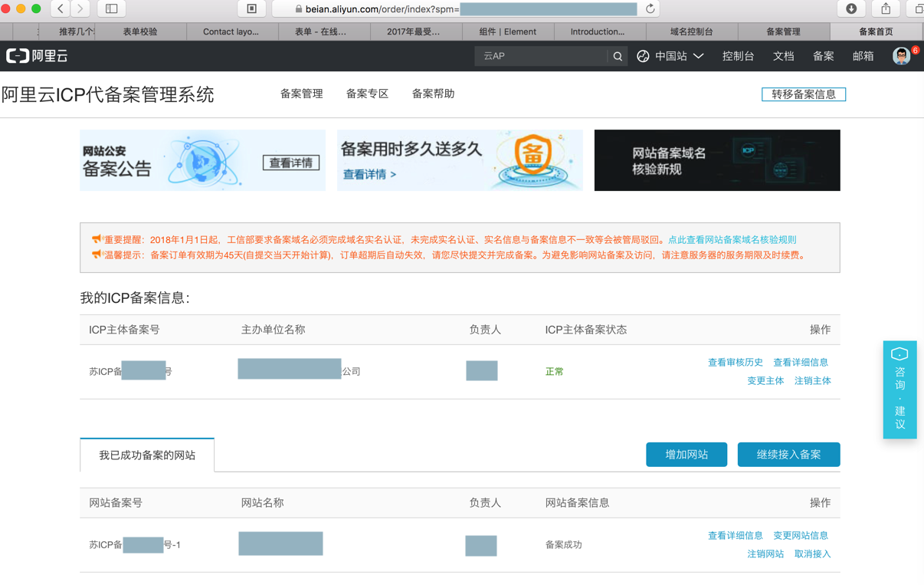
Task: Switch to the 组件 | Element browser tab
Action: (x=507, y=31)
